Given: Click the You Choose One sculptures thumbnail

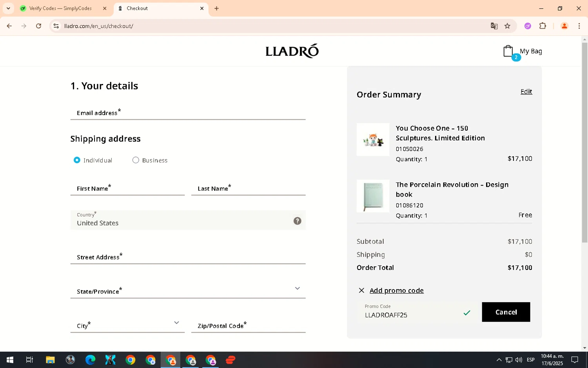Looking at the screenshot, I should (x=373, y=140).
